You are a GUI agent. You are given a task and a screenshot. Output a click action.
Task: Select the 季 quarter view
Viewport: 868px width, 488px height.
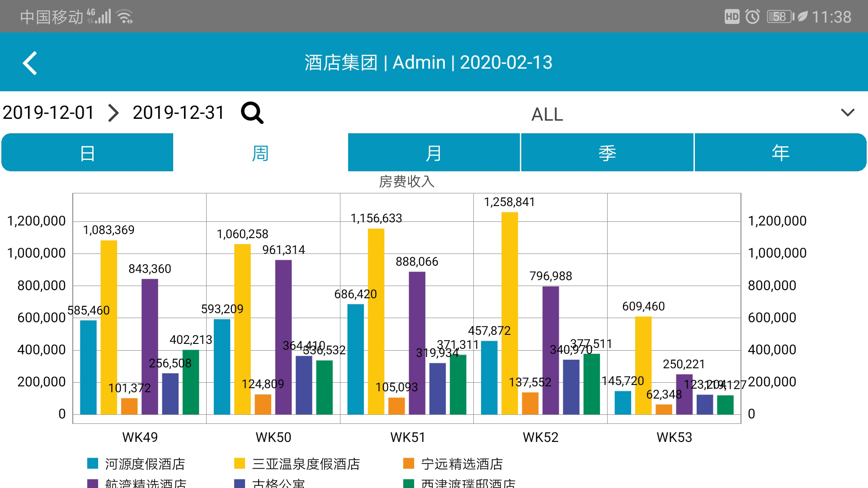tap(607, 153)
